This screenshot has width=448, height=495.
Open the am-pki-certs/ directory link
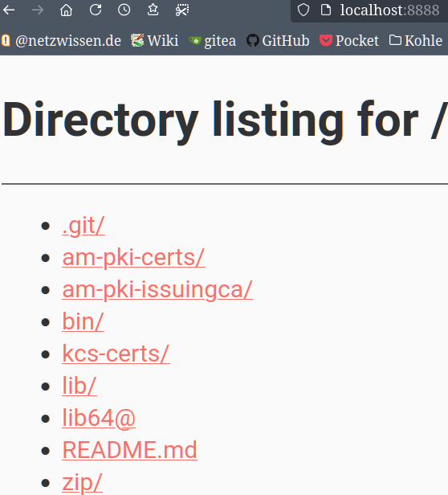coord(134,258)
